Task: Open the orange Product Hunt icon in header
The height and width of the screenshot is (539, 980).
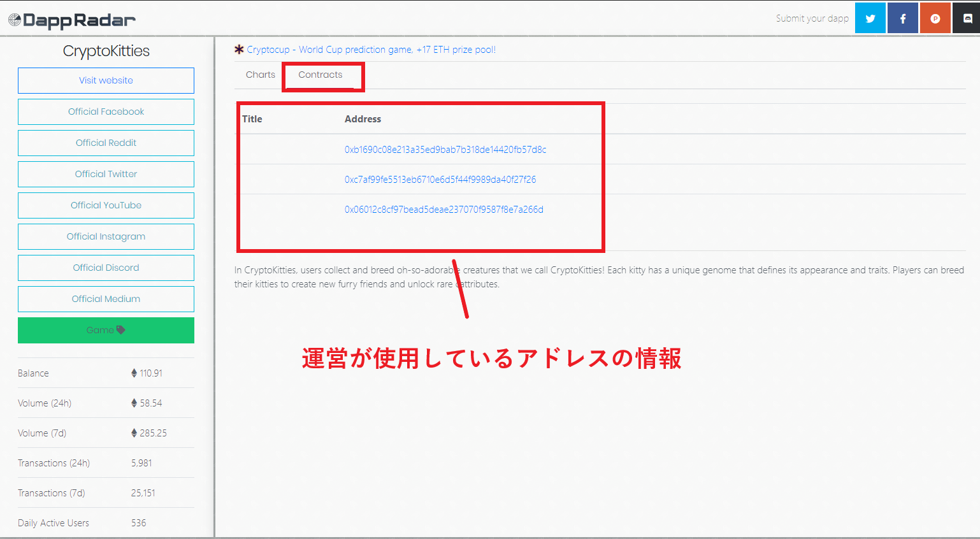Action: 935,18
